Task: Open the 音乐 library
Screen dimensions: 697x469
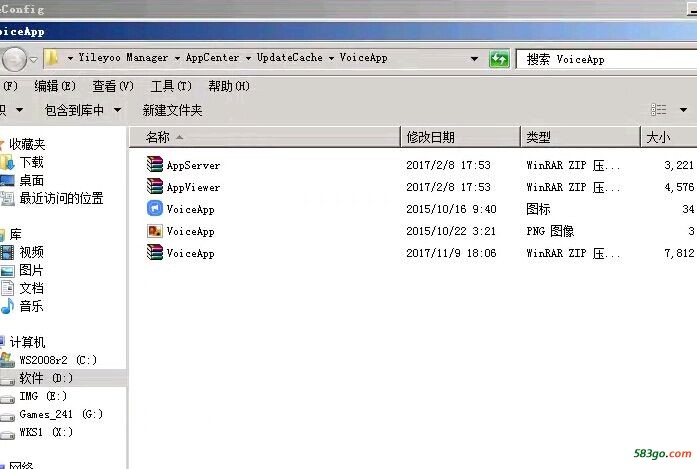Action: coord(31,306)
